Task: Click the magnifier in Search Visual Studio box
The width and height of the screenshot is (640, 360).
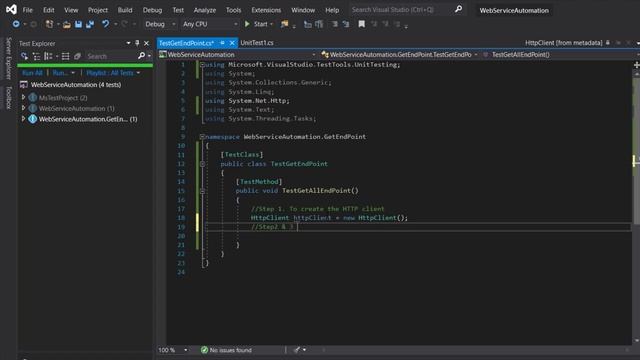Action: coord(458,9)
